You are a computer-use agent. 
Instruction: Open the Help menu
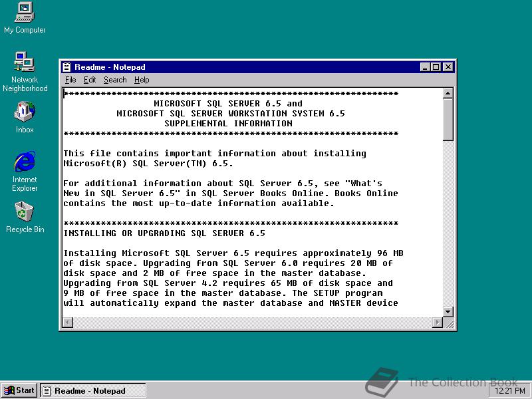(142, 80)
